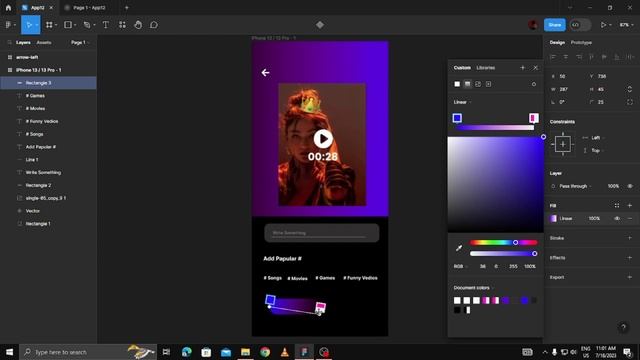Open fill style library dots icon

click(x=617, y=205)
